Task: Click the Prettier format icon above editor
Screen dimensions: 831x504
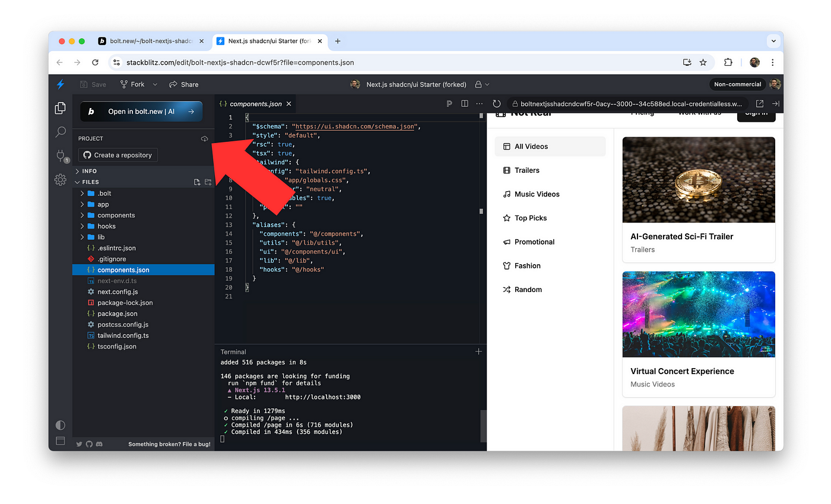Action: pyautogui.click(x=449, y=103)
